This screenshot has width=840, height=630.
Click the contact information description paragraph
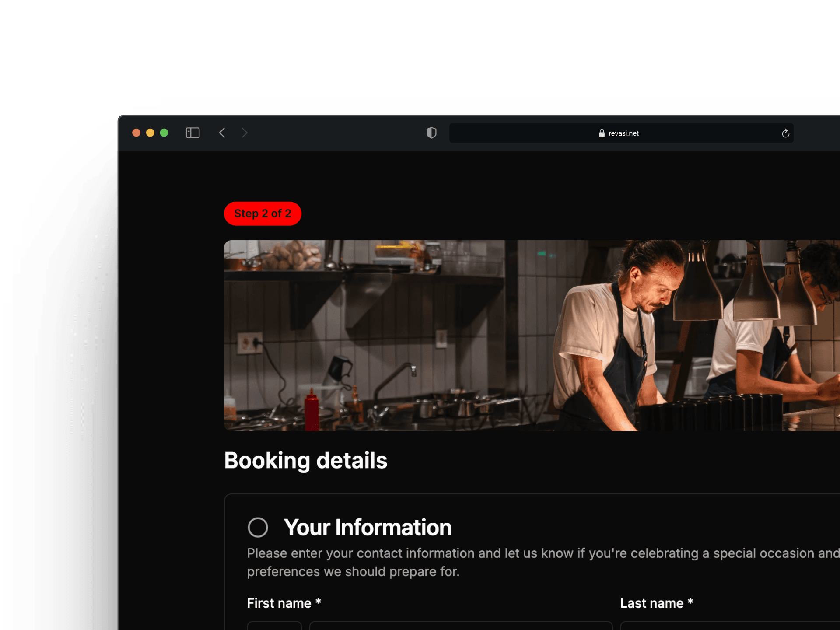(543, 562)
